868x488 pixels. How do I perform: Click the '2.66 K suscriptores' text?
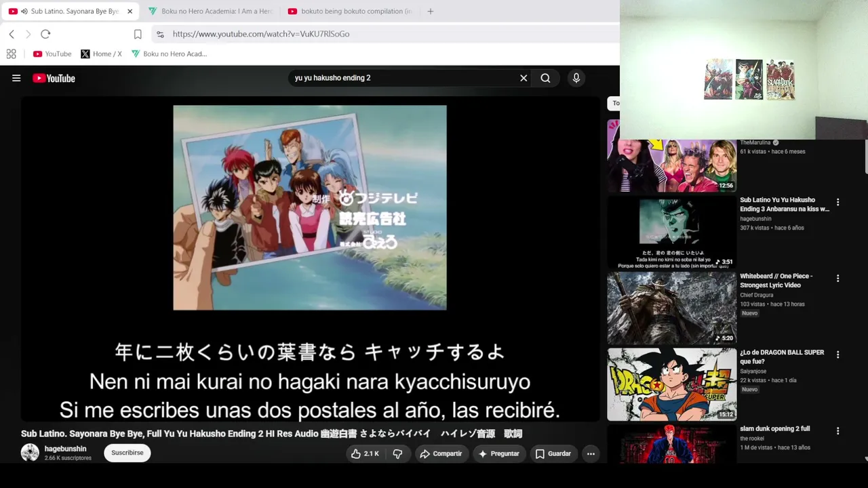68,458
